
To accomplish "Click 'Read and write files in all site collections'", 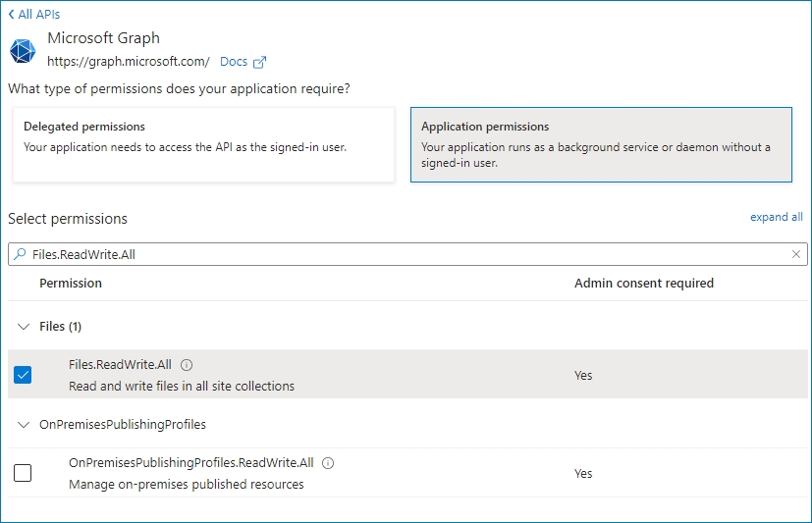I will click(182, 386).
